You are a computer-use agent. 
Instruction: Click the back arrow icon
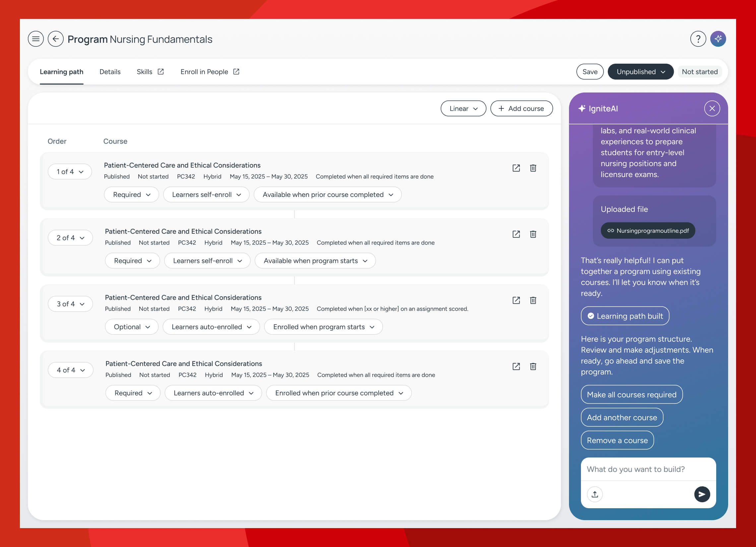(56, 39)
